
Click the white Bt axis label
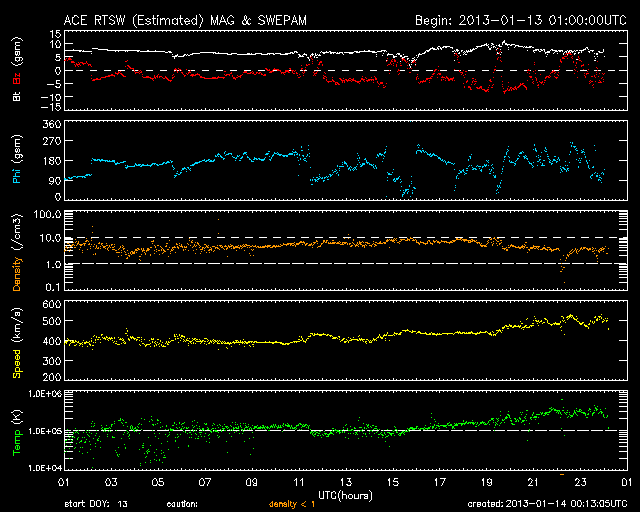point(17,96)
